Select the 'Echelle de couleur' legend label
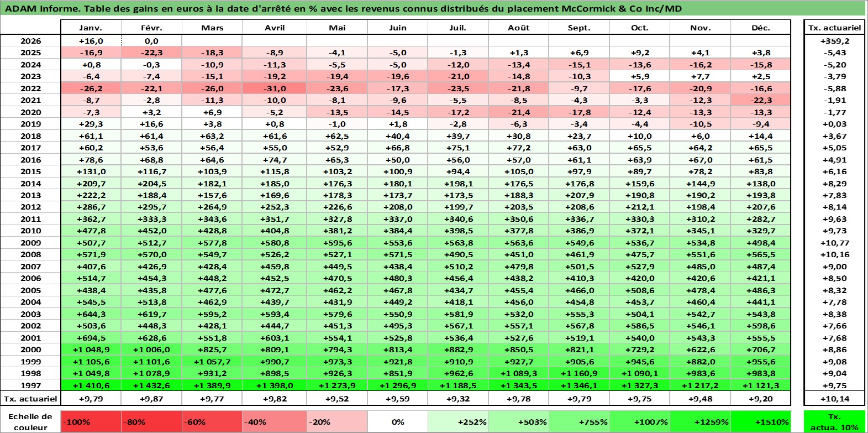 tap(30, 421)
